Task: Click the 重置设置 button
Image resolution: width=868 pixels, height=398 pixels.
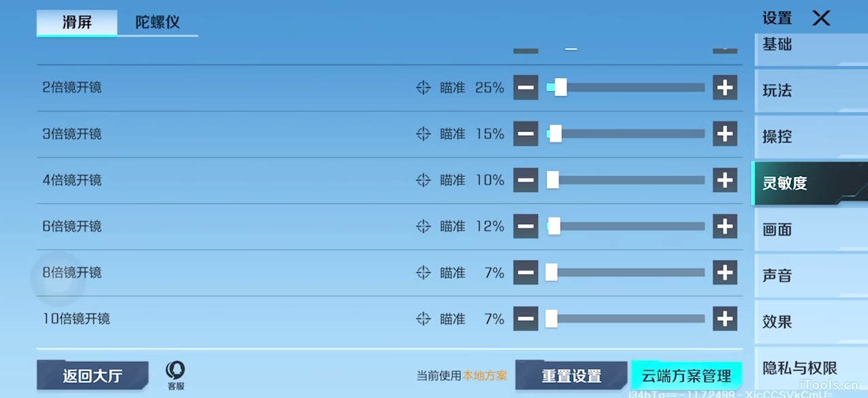Action: click(x=571, y=376)
